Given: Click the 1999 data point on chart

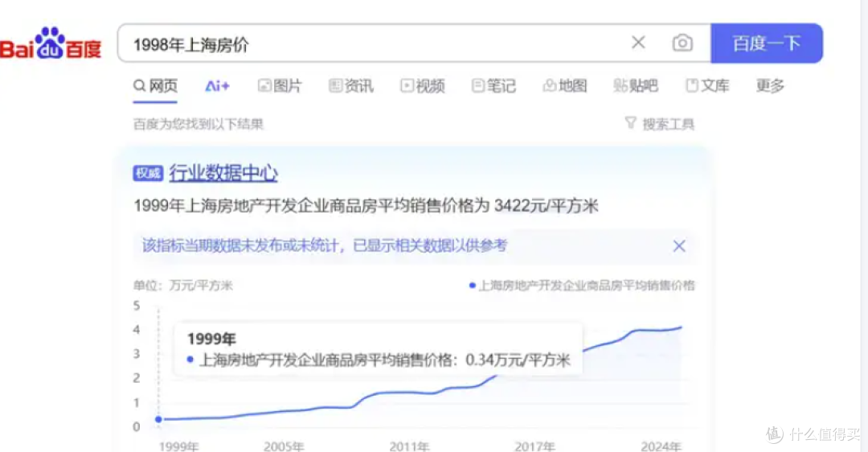Looking at the screenshot, I should pos(158,419).
